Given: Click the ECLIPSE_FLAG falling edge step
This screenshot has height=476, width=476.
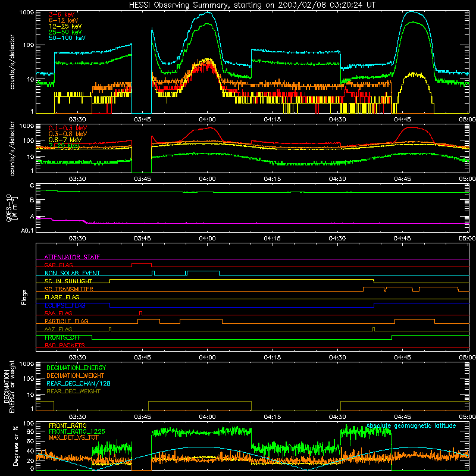Looking at the screenshot, I should tap(110, 305).
